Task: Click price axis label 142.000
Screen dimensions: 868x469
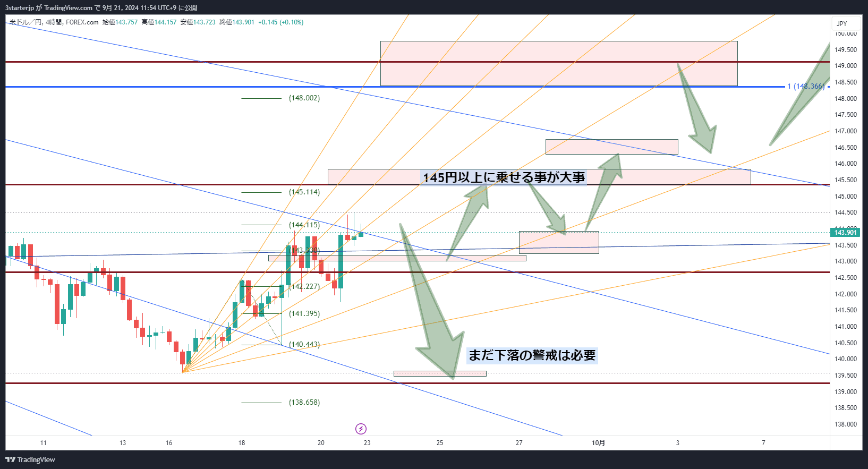Action: pyautogui.click(x=846, y=294)
